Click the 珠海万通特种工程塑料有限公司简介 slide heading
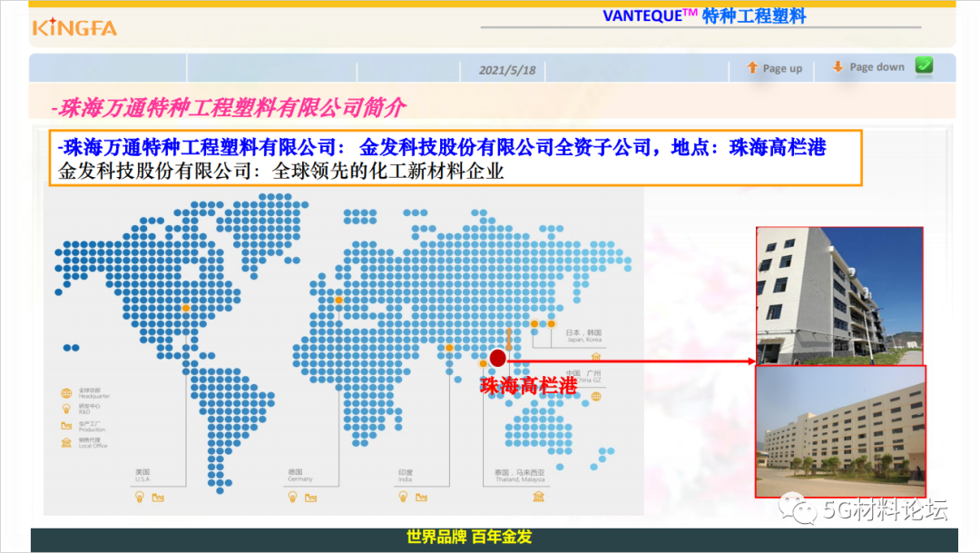980x553 pixels. click(228, 107)
